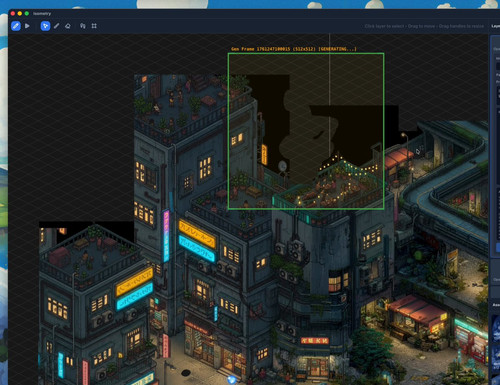The image size is (500, 385).
Task: Maximize the Isometry window
Action: 27,13
